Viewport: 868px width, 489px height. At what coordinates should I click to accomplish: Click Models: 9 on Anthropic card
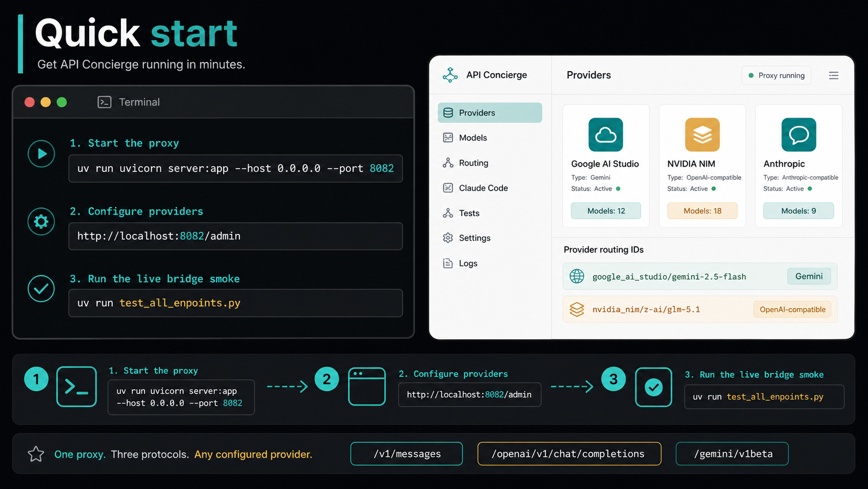click(x=798, y=210)
